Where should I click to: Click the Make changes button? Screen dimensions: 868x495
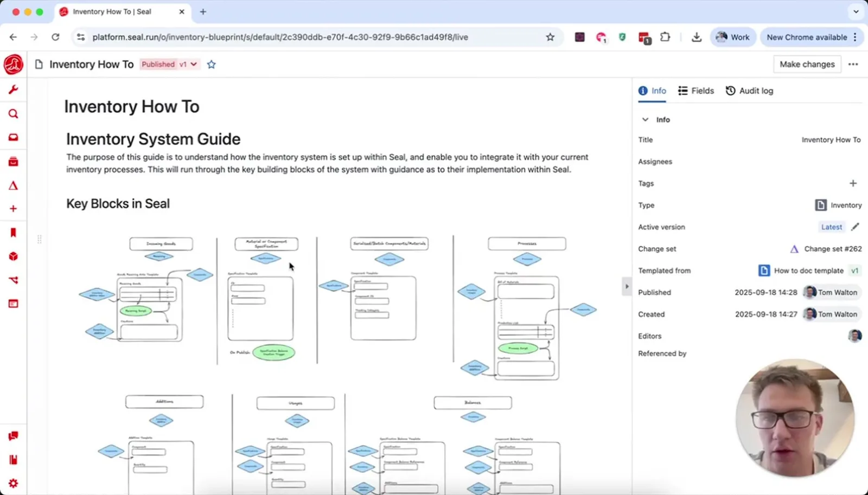(x=807, y=64)
